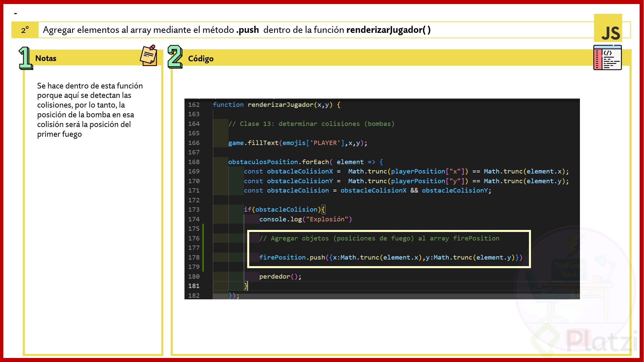Click line number 173 in gutter
The image size is (644, 362).
tap(194, 209)
